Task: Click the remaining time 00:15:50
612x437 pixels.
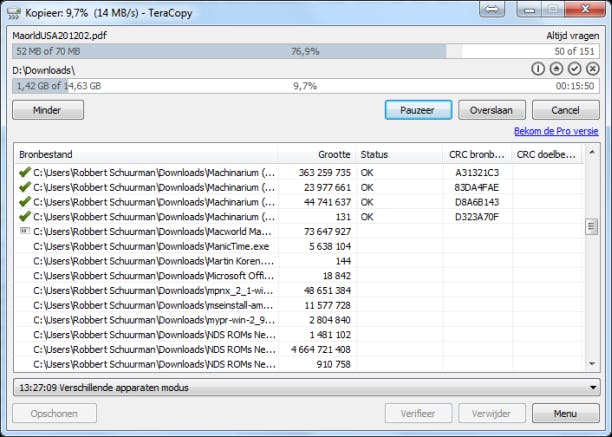Action: click(x=575, y=86)
